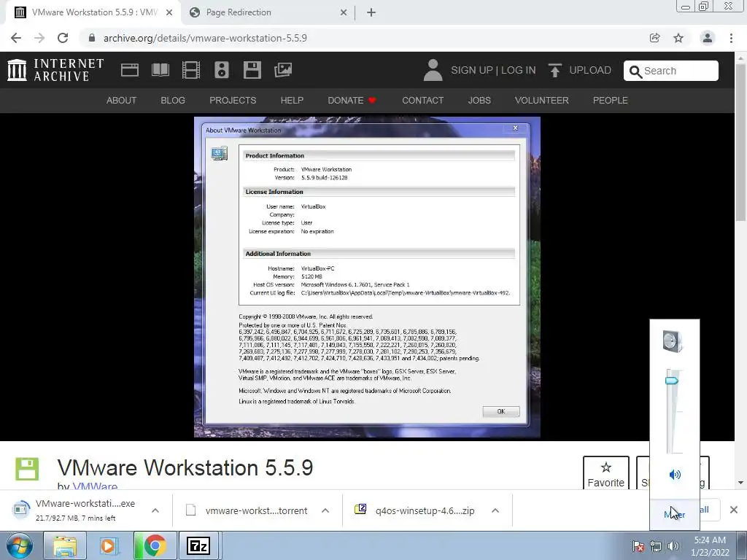
Task: Open the BLOG menu item
Action: [172, 101]
